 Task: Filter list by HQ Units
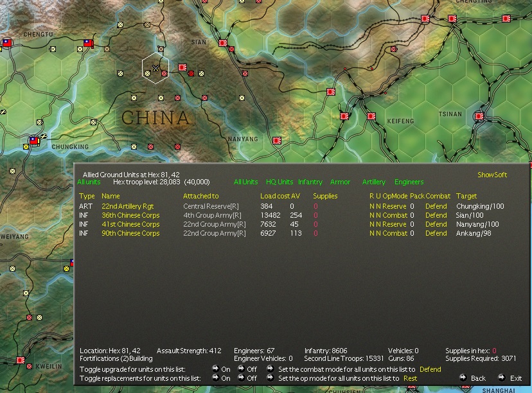[279, 182]
